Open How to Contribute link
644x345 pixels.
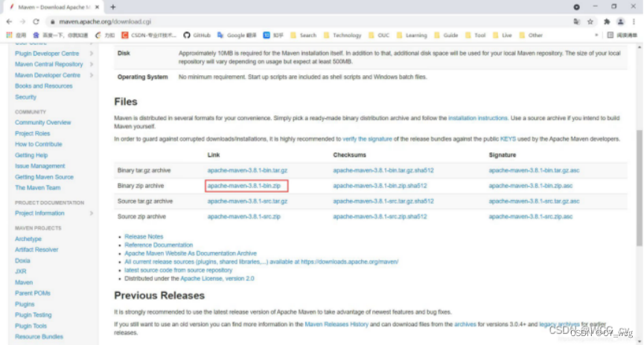(x=38, y=144)
